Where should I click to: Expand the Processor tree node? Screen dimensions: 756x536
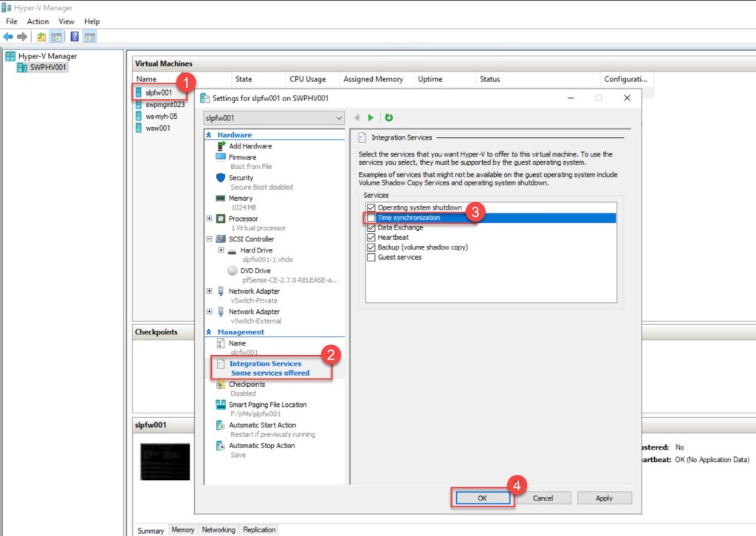pos(210,219)
